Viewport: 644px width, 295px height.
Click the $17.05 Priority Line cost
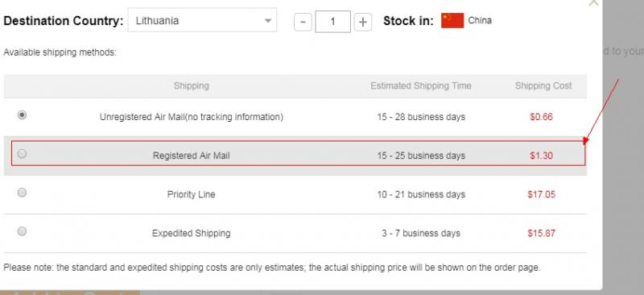coord(541,194)
